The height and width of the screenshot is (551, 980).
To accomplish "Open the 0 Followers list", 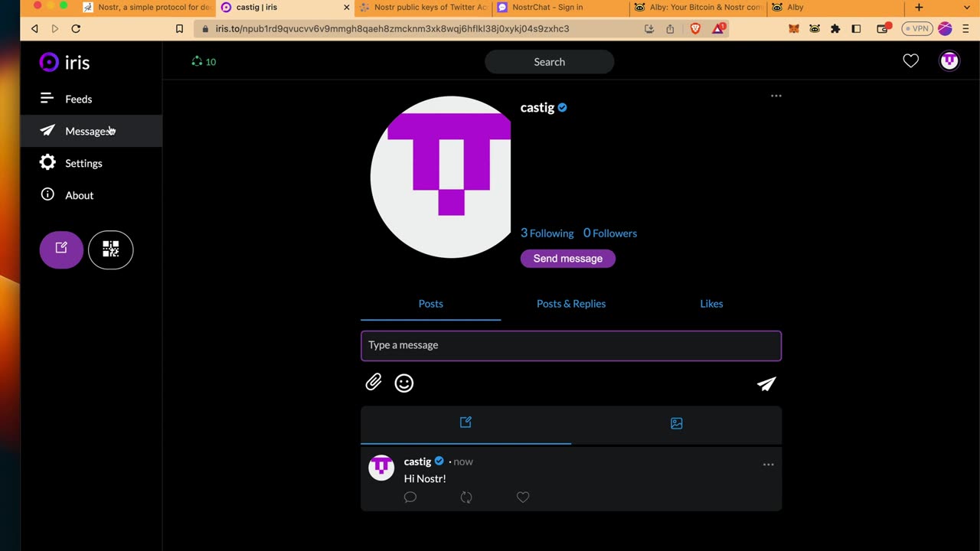I will (x=610, y=233).
